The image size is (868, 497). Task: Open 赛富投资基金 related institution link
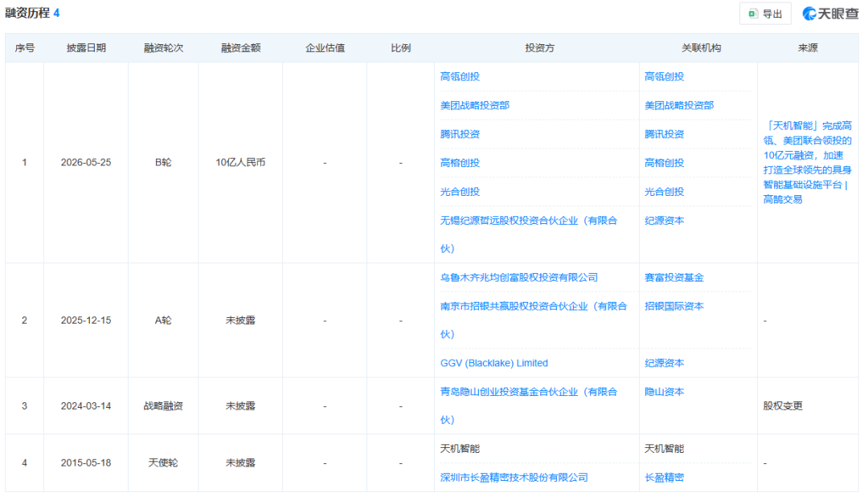tap(674, 278)
